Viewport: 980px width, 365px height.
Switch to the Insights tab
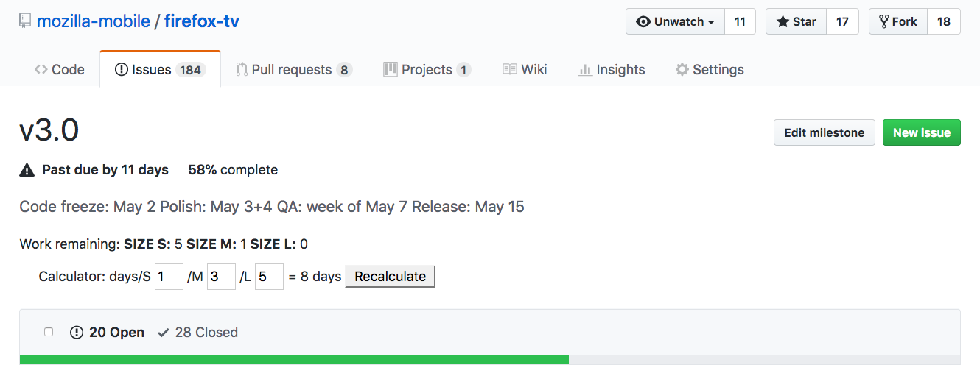[611, 70]
